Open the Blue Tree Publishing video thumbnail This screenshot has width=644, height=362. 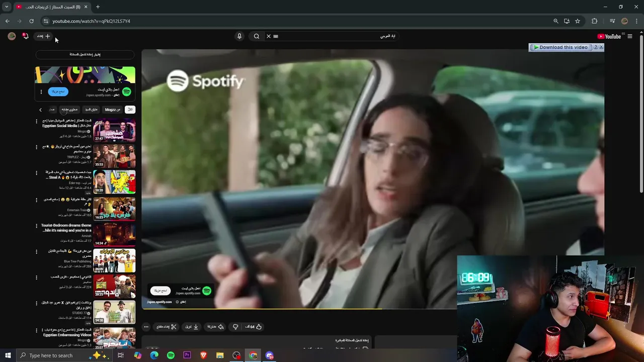[x=114, y=260]
